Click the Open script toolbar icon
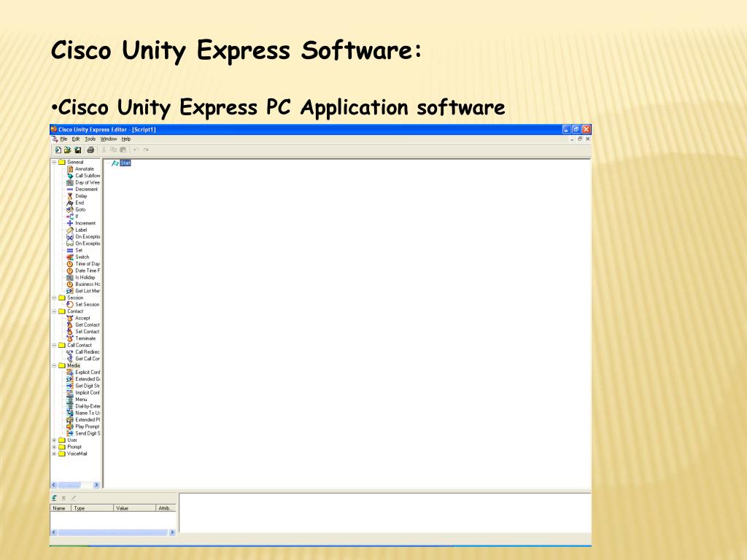Viewport: 747px width, 560px height. [x=68, y=149]
